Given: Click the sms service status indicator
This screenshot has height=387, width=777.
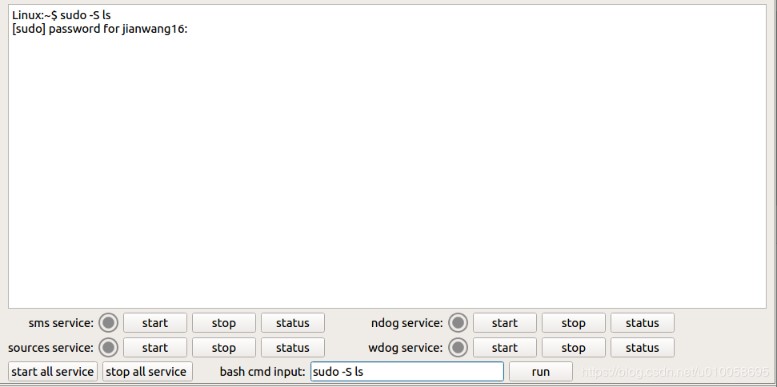Looking at the screenshot, I should (109, 323).
